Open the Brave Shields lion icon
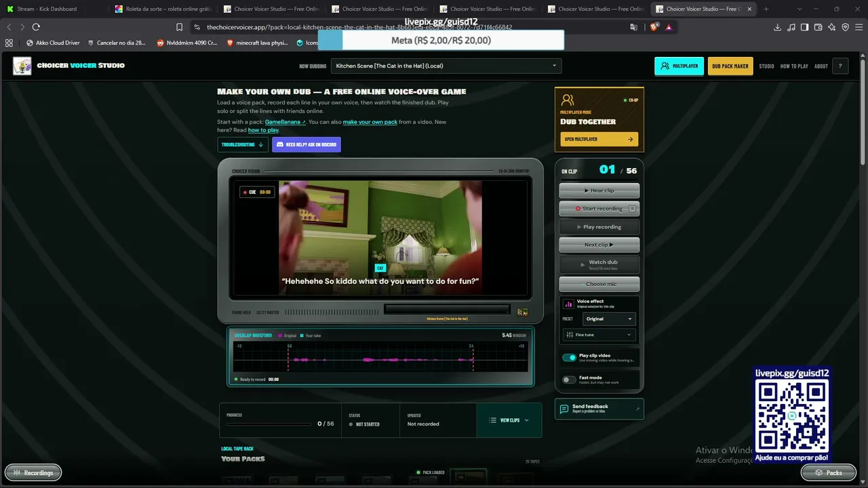 654,27
